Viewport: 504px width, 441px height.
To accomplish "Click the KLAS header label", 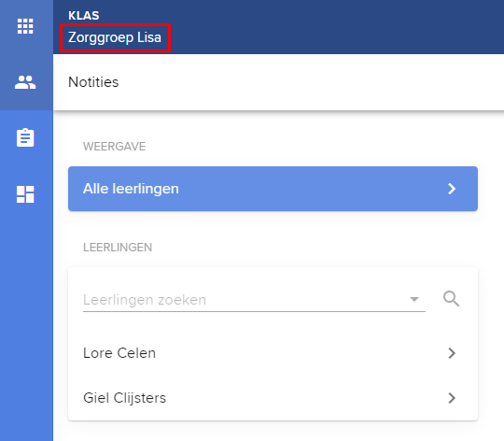I will [84, 16].
